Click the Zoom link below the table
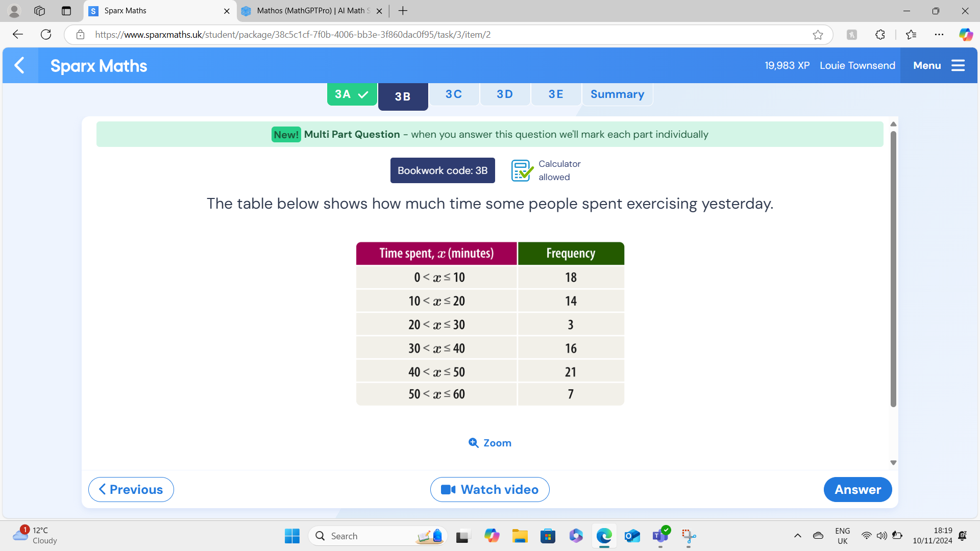 (x=490, y=443)
